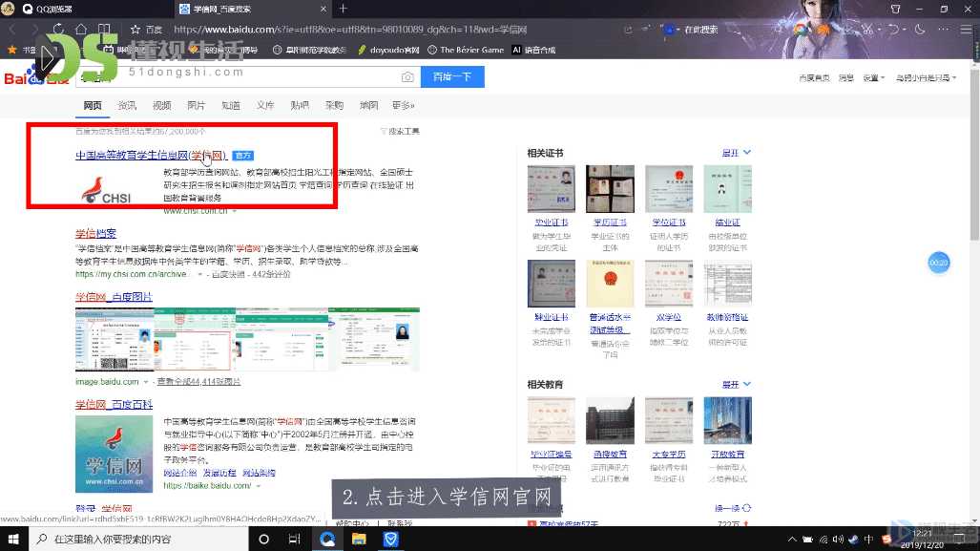Image resolution: width=980 pixels, height=551 pixels.
Task: Click the 学信网 baike thumbnail image
Action: click(114, 454)
